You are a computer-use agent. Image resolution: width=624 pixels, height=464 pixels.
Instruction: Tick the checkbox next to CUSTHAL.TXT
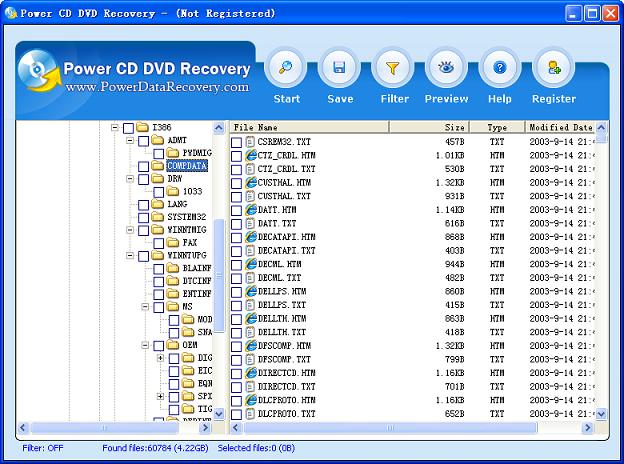236,197
